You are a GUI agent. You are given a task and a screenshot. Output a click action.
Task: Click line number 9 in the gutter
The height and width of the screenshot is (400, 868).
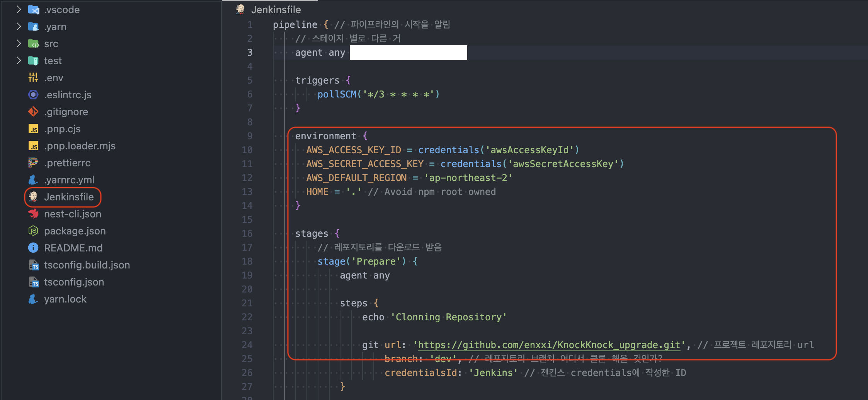pos(250,136)
